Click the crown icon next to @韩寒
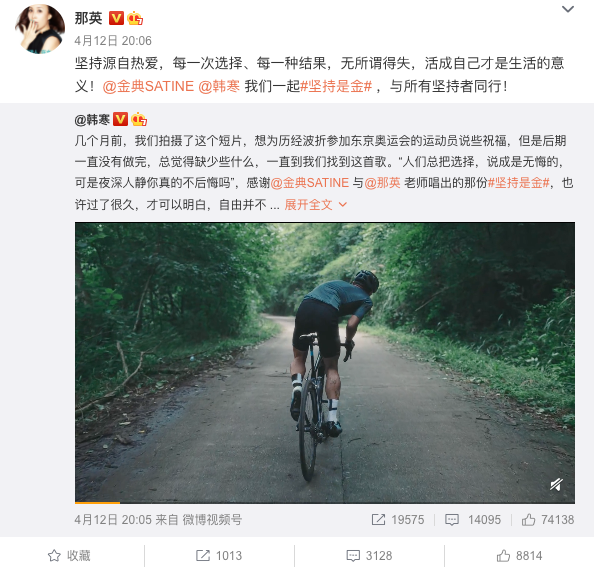 point(139,120)
